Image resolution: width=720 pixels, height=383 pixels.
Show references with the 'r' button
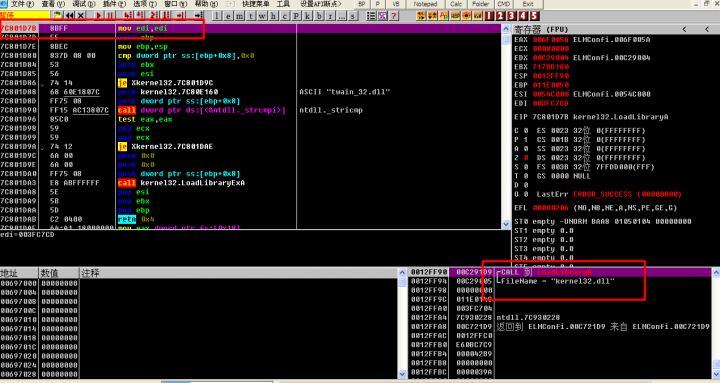tap(330, 16)
